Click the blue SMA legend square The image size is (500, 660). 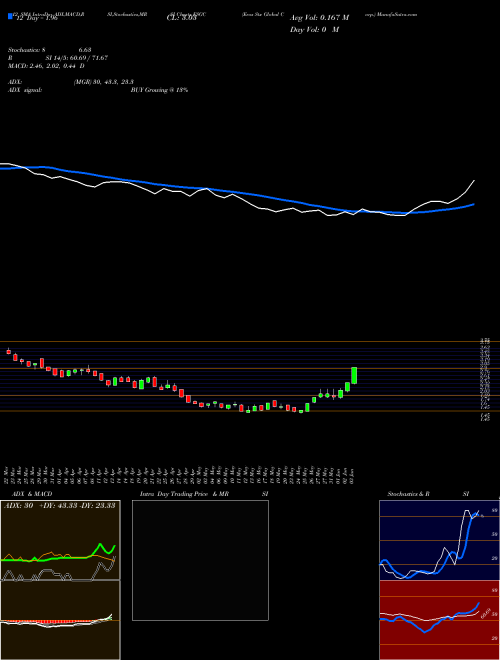point(11,16)
